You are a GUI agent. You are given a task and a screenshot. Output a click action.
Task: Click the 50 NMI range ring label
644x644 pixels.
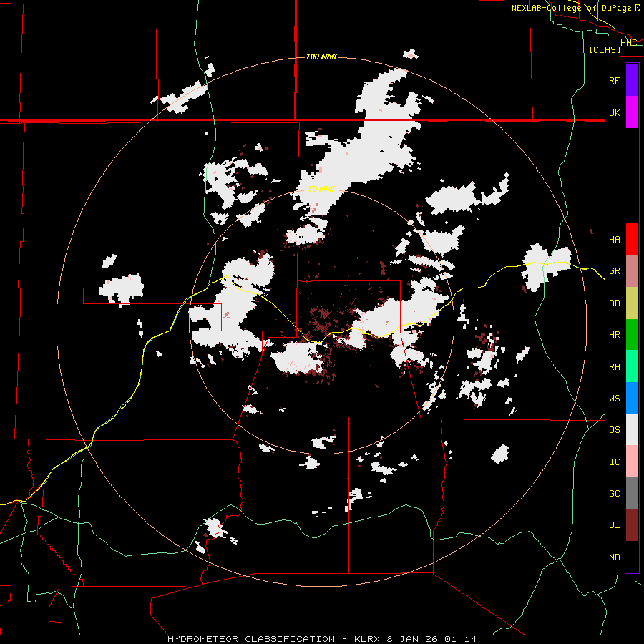coord(321,189)
